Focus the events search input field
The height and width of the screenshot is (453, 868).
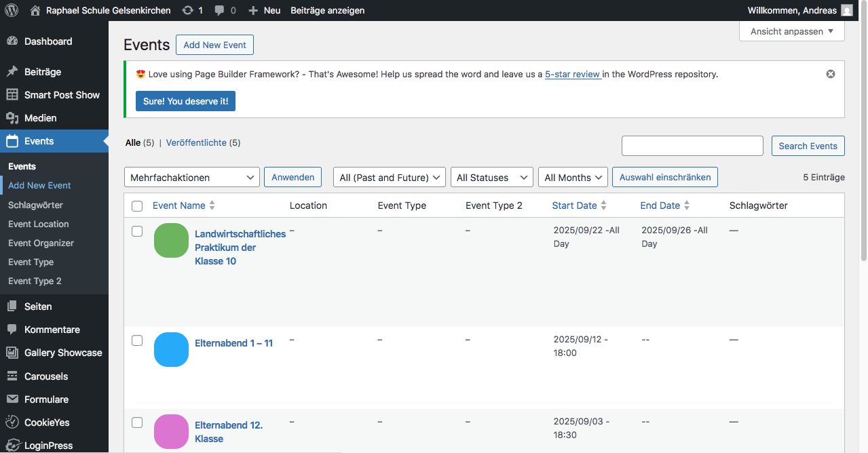692,146
